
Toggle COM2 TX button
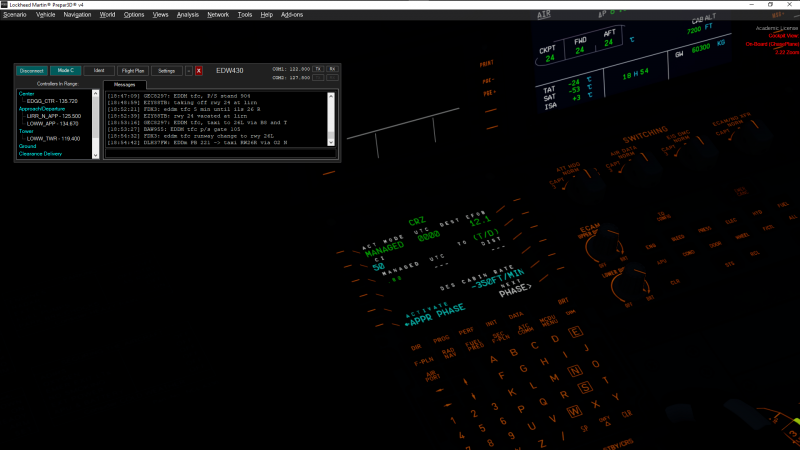pos(318,78)
